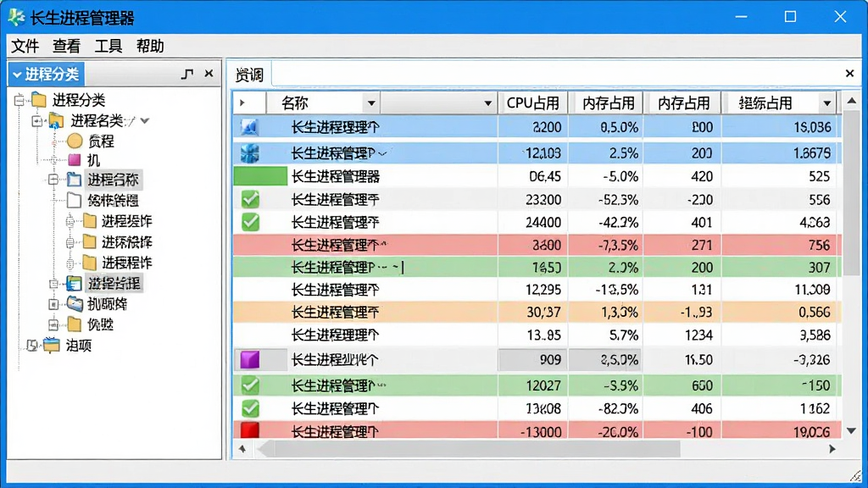Click the blue picture folder icon above 伪赔
The image size is (868, 488).
[x=75, y=303]
